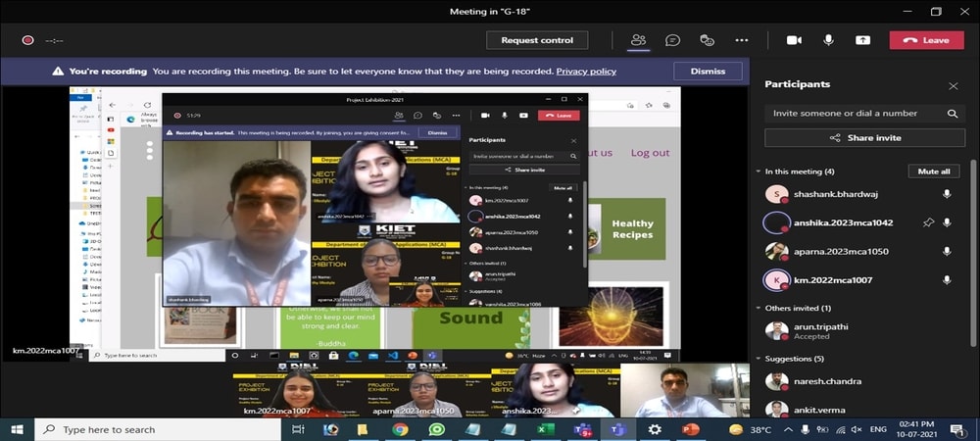
Task: Click the search icon in the invite box
Action: coord(952,114)
